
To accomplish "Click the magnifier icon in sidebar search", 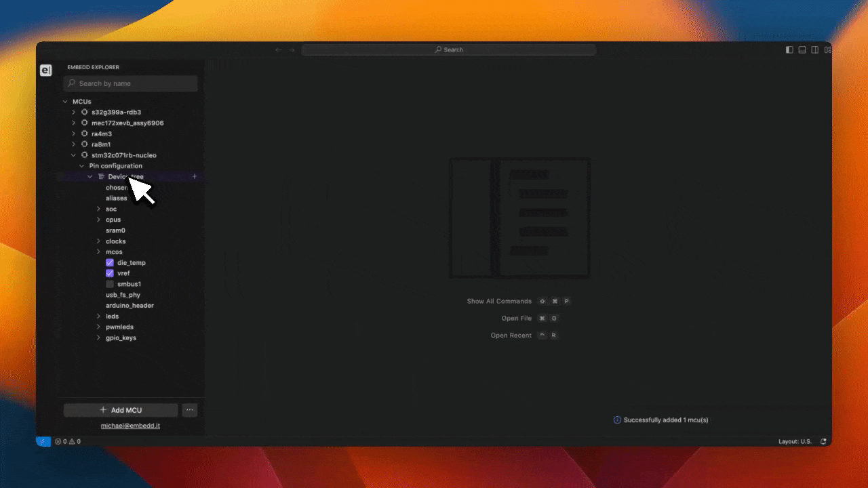I will pyautogui.click(x=72, y=83).
